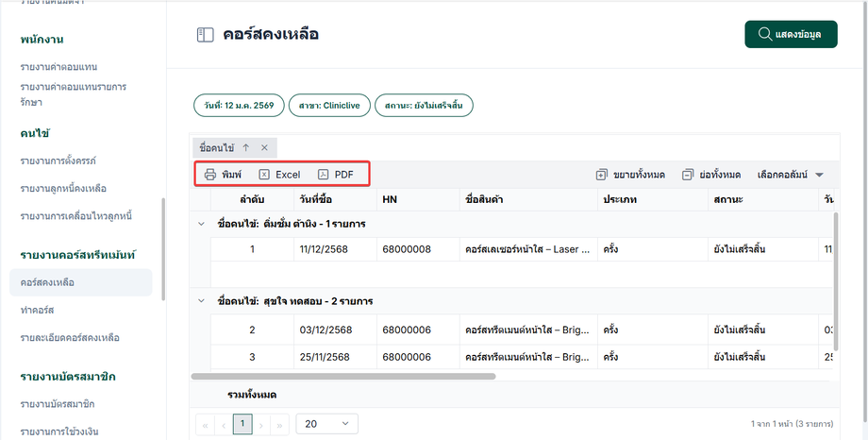Export the report to Excel
The image size is (868, 440).
point(279,175)
